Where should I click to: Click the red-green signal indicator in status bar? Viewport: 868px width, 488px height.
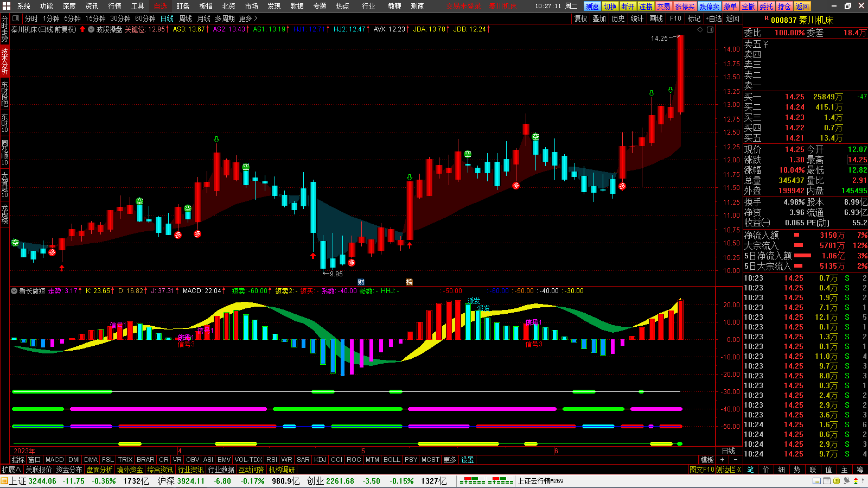(x=486, y=481)
